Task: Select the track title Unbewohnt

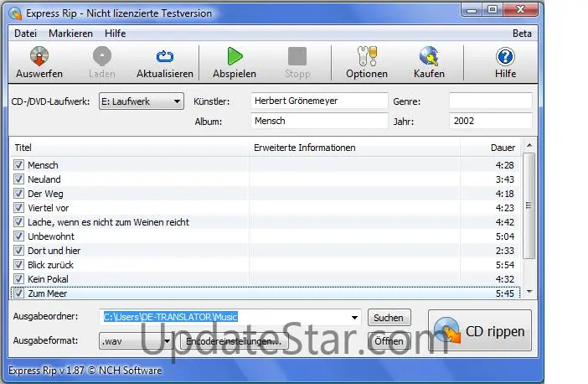Action: tap(51, 236)
